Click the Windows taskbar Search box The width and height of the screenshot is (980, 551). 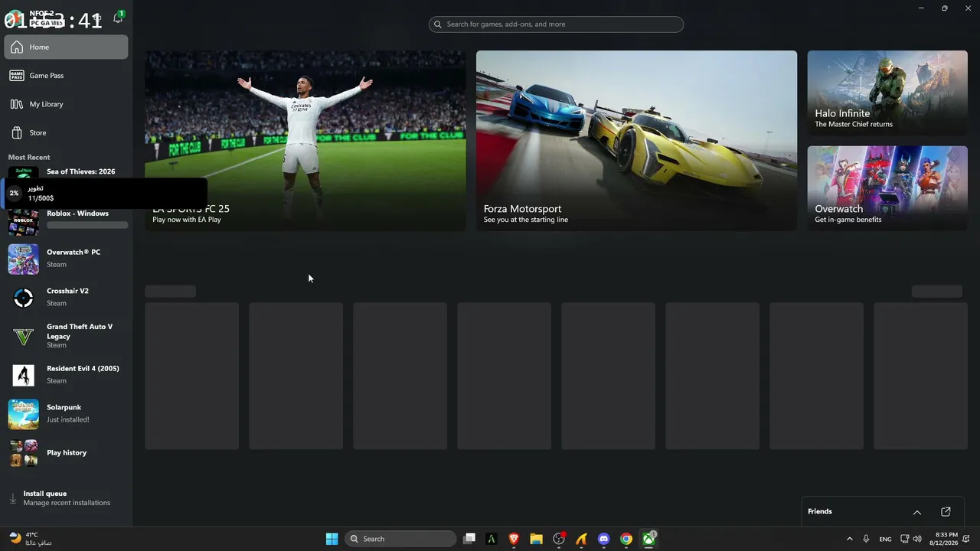click(400, 539)
